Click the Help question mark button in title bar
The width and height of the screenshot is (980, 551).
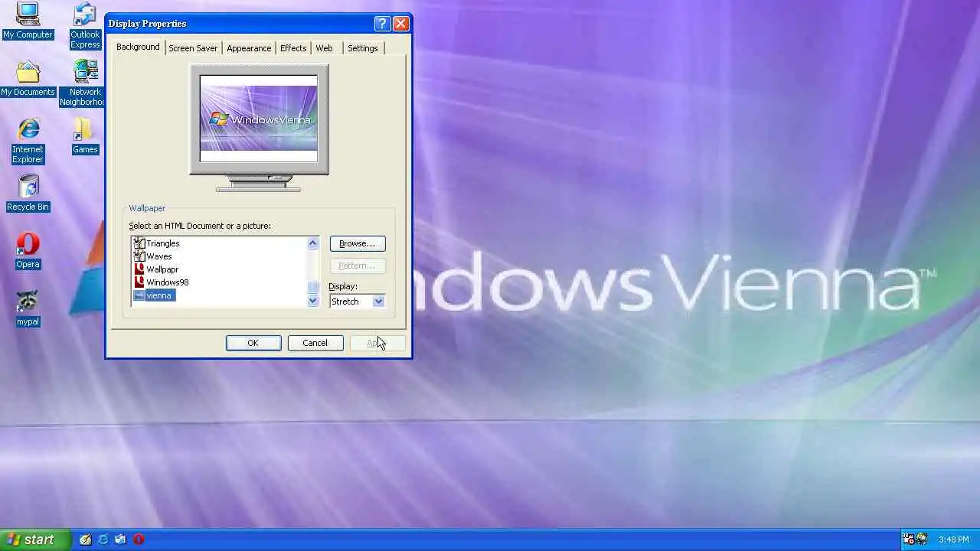pyautogui.click(x=382, y=24)
